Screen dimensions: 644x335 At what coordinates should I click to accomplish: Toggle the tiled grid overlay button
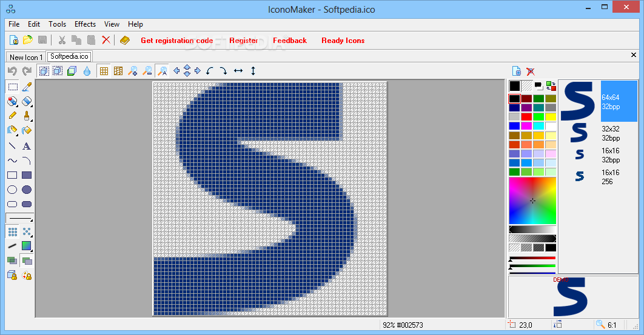pyautogui.click(x=118, y=71)
